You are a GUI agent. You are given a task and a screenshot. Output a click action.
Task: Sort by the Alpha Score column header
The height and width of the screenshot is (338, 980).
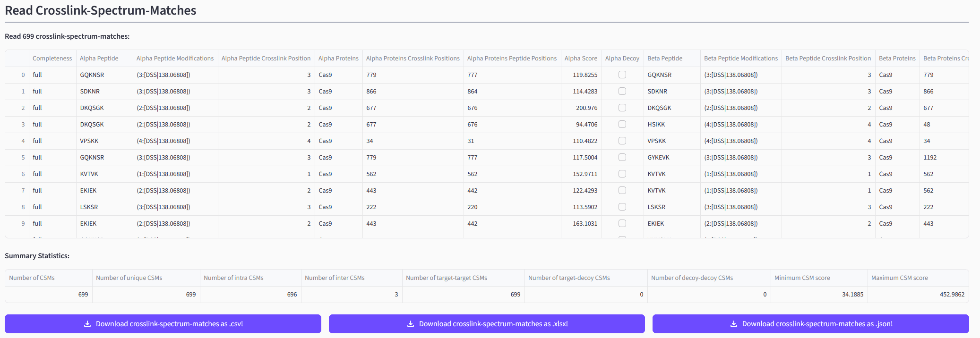[x=581, y=59]
